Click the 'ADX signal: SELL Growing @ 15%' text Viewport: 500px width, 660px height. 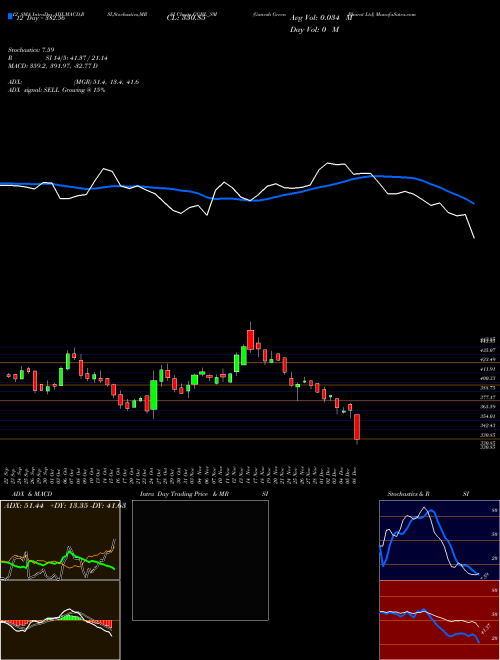point(56,90)
